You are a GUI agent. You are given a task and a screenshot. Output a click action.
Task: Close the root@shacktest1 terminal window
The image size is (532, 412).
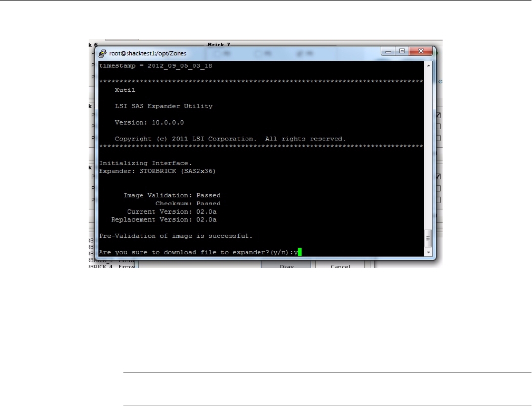(x=421, y=51)
